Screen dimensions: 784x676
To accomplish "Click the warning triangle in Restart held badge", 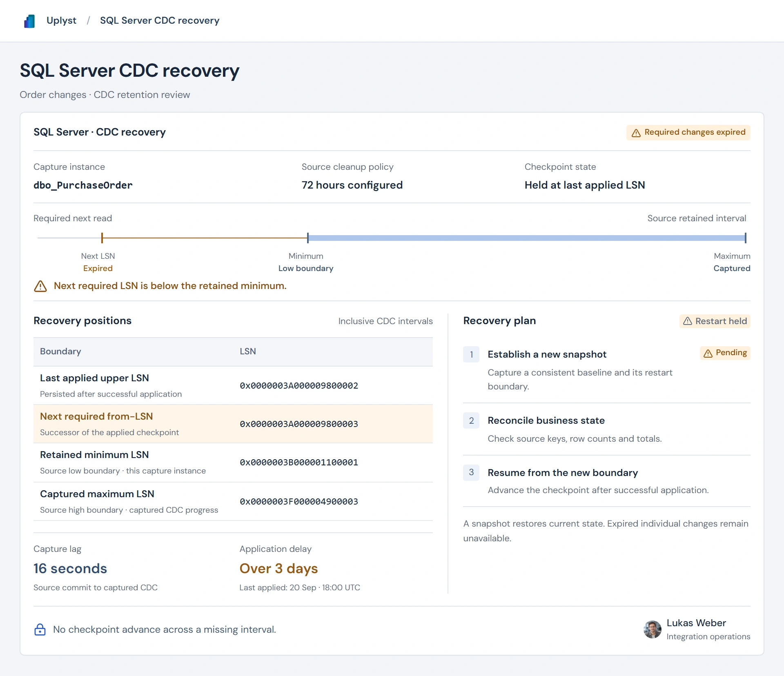I will point(688,321).
